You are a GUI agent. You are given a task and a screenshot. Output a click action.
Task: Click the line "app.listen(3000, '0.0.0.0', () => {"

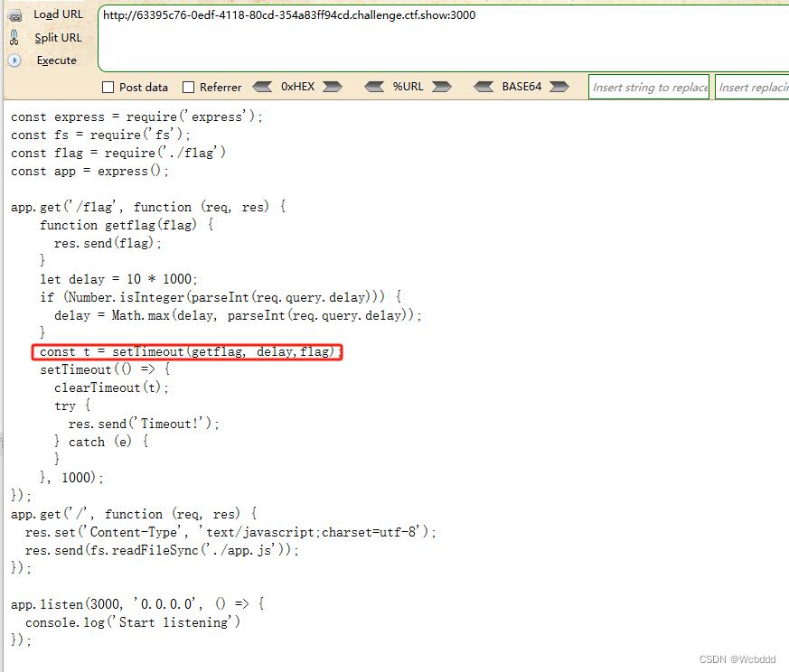click(x=137, y=604)
